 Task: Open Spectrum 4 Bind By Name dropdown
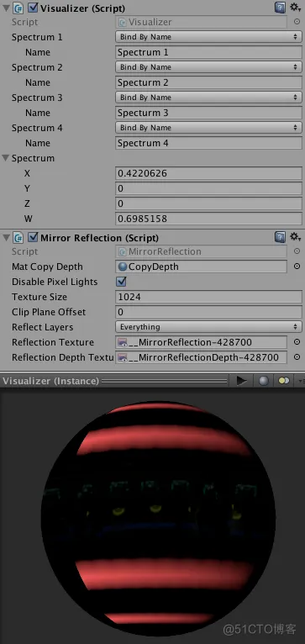click(208, 128)
